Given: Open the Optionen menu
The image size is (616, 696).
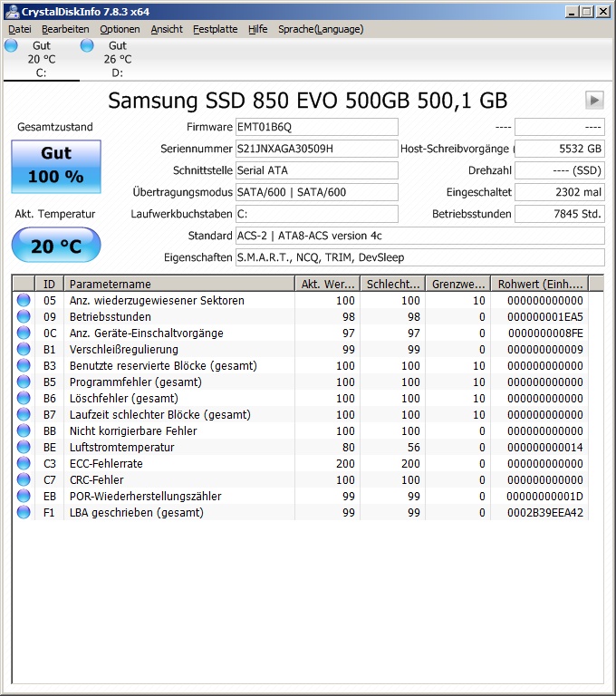Looking at the screenshot, I should (x=120, y=29).
